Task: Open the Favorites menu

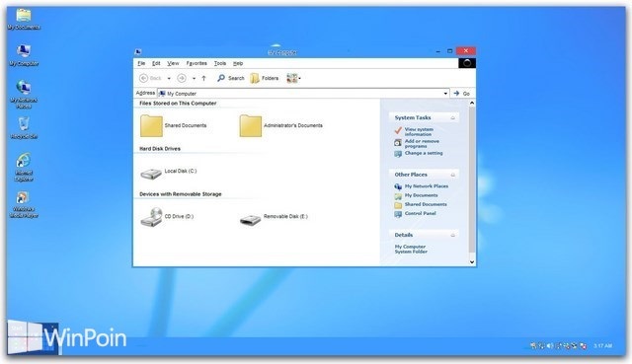Action: 197,63
